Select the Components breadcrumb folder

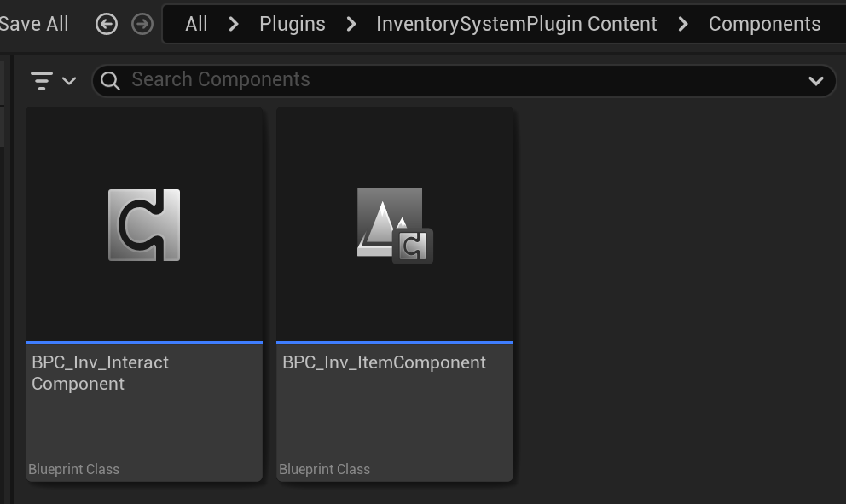point(764,24)
